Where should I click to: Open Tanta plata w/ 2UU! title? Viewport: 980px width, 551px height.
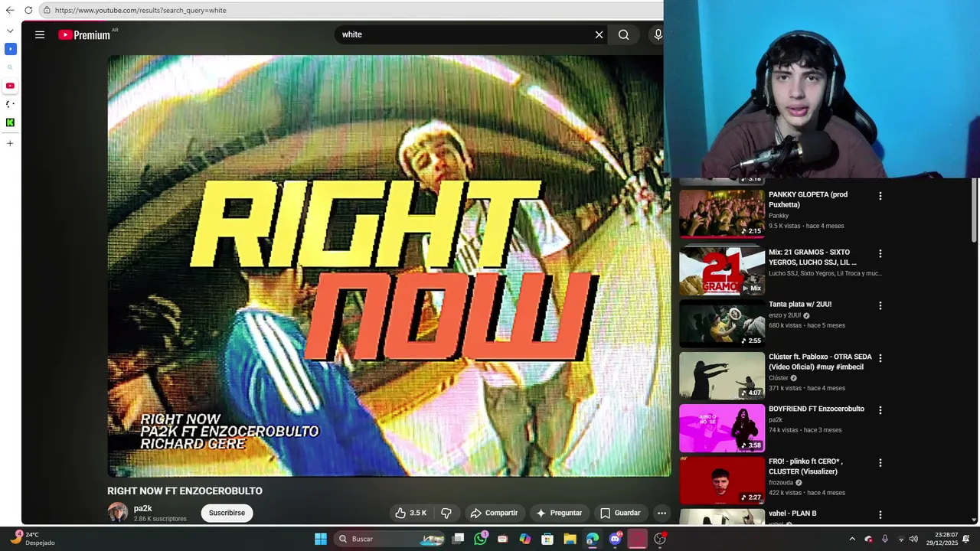800,305
